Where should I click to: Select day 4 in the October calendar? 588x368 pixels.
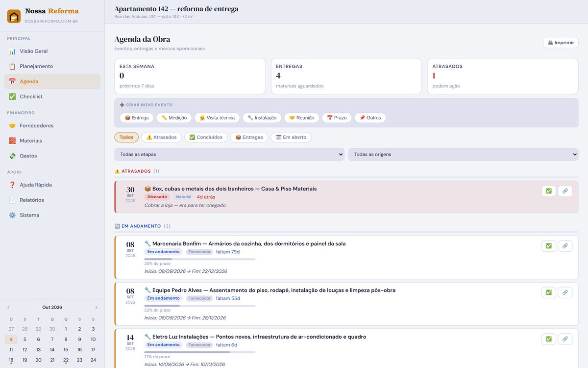tap(11, 340)
